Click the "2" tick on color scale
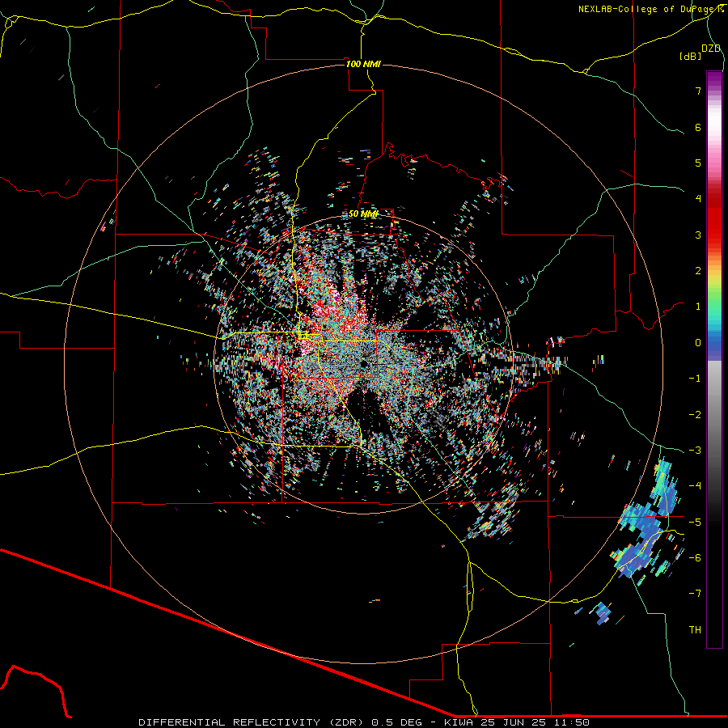This screenshot has width=728, height=728. coord(698,271)
